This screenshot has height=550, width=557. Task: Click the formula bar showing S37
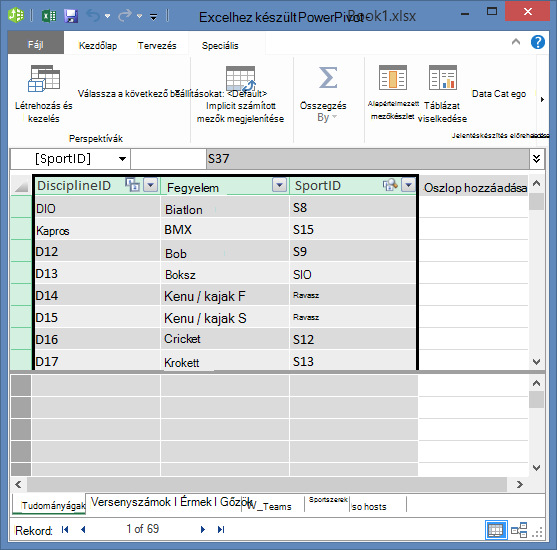click(x=368, y=159)
